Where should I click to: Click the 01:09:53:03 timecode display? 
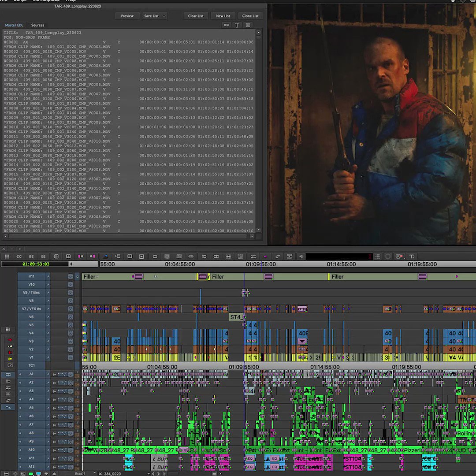point(35,264)
